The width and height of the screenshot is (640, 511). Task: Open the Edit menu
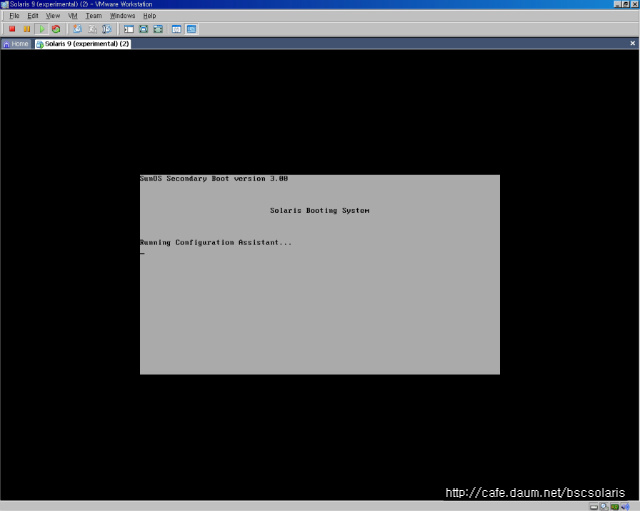[33, 16]
